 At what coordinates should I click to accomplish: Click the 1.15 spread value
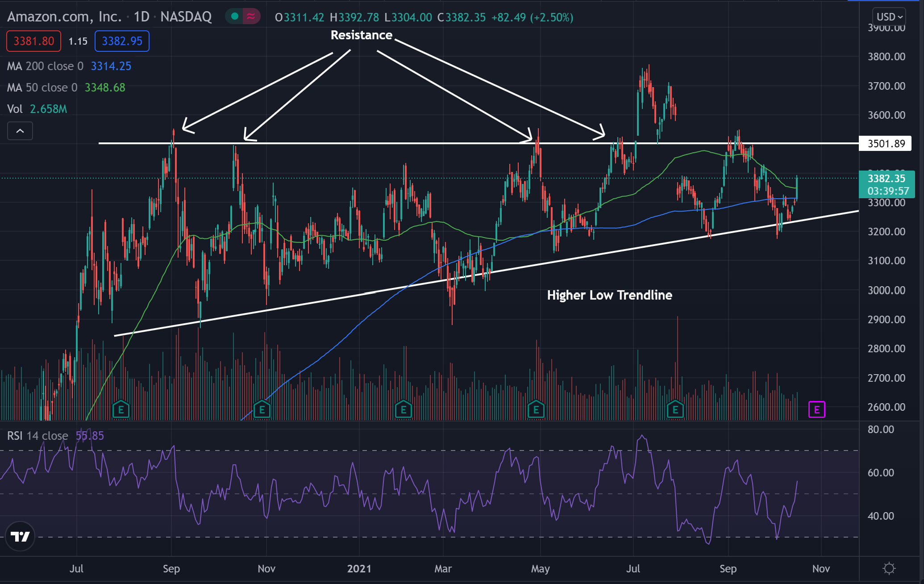point(78,41)
